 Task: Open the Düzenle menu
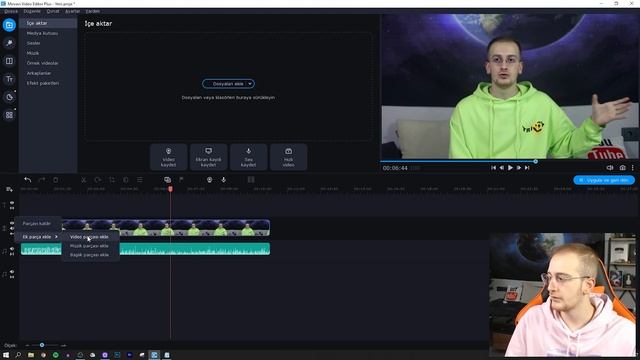coord(32,11)
